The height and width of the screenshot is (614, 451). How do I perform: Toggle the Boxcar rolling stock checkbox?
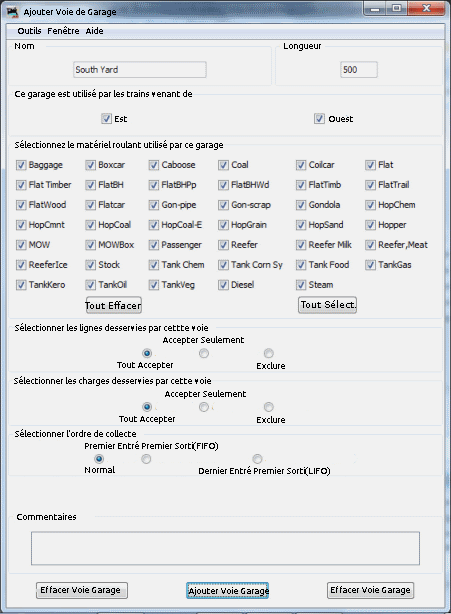click(90, 165)
